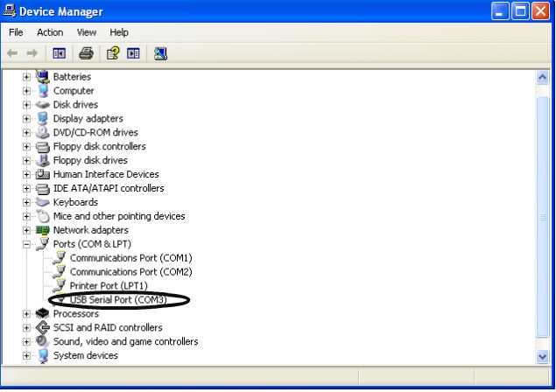Open the Action menu
The image size is (556, 392).
pyautogui.click(x=50, y=32)
